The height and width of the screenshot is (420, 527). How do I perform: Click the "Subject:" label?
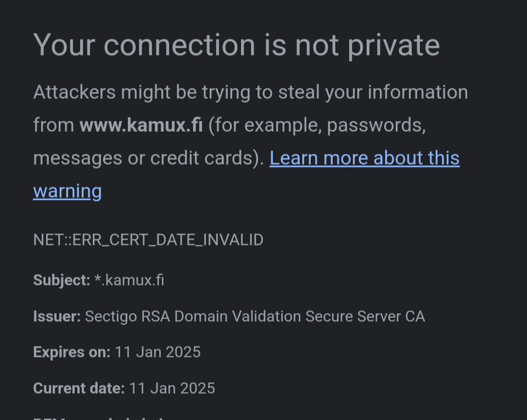[x=61, y=280]
